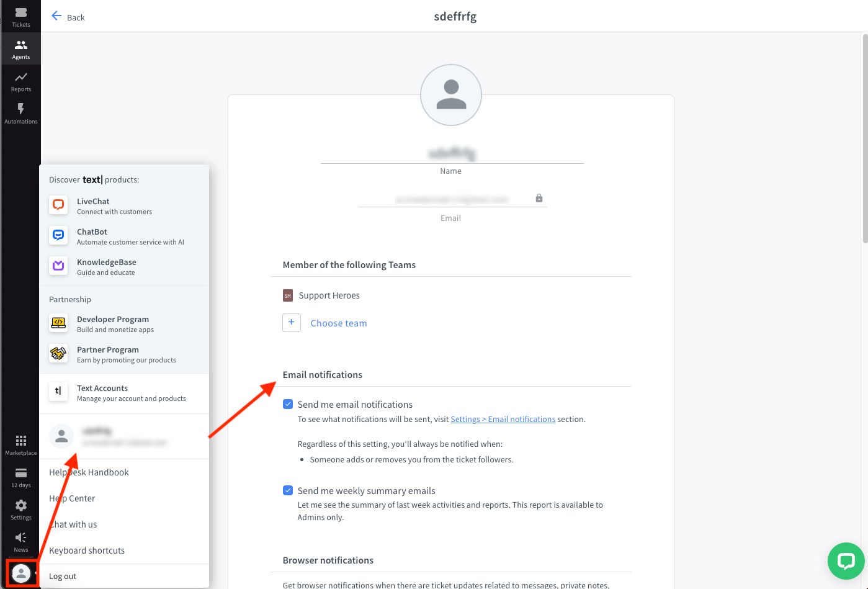This screenshot has height=589, width=868.
Task: Click the profile avatar in sidebar bottom
Action: (21, 573)
